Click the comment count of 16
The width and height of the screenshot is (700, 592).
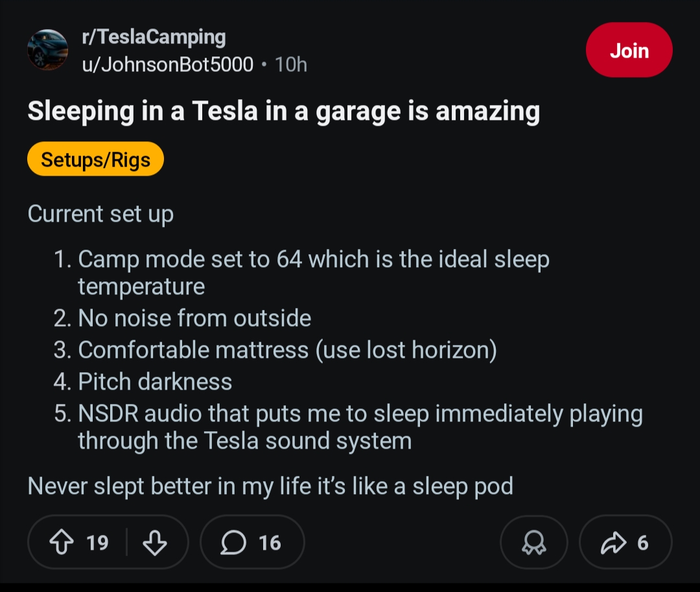[270, 543]
